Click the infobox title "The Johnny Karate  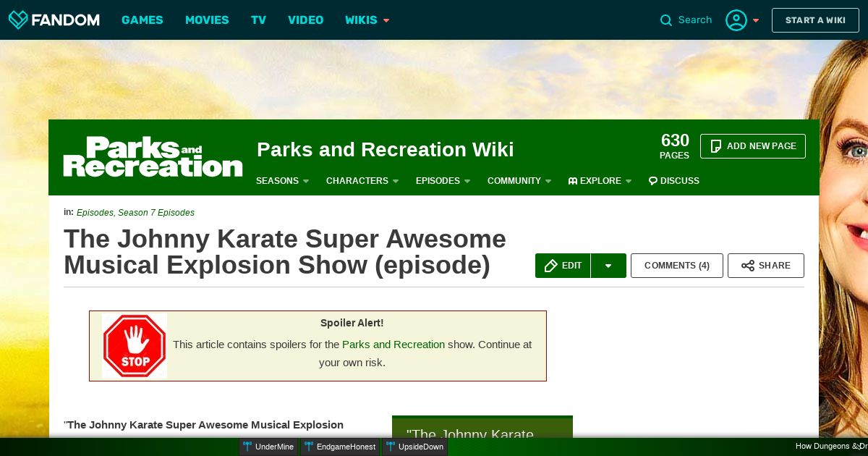pyautogui.click(x=470, y=434)
